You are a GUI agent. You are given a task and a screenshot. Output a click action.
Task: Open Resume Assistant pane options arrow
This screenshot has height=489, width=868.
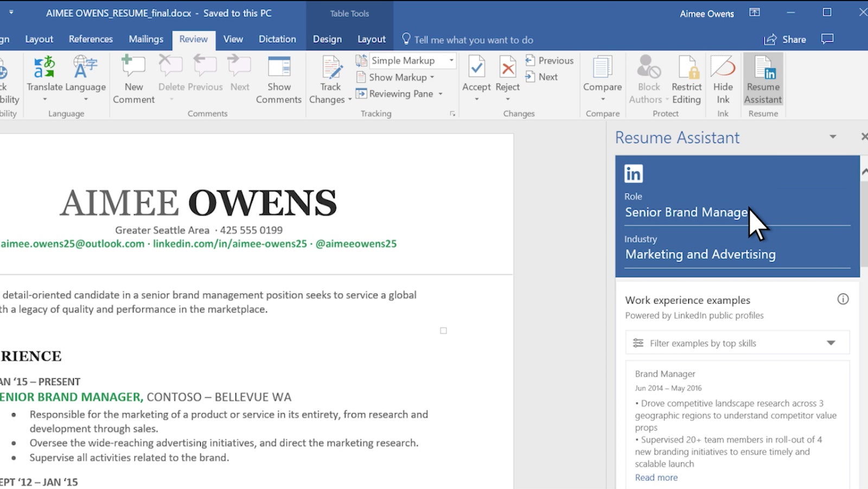[833, 137]
